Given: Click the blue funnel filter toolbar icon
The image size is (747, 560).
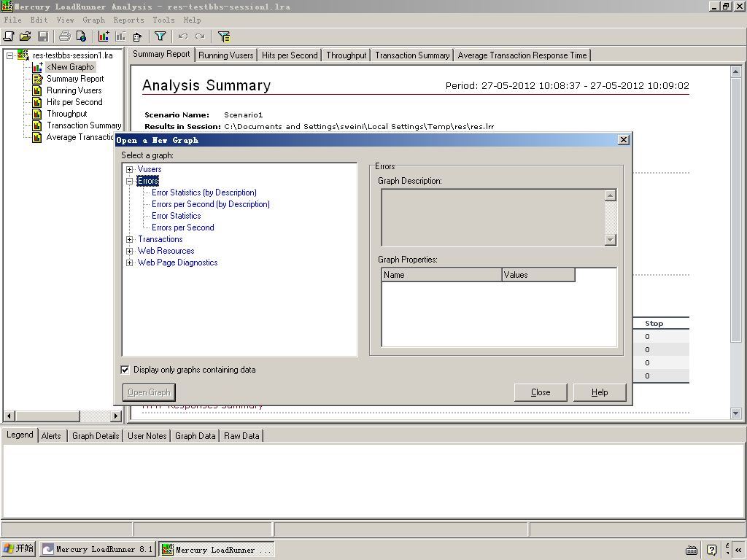Looking at the screenshot, I should (160, 36).
